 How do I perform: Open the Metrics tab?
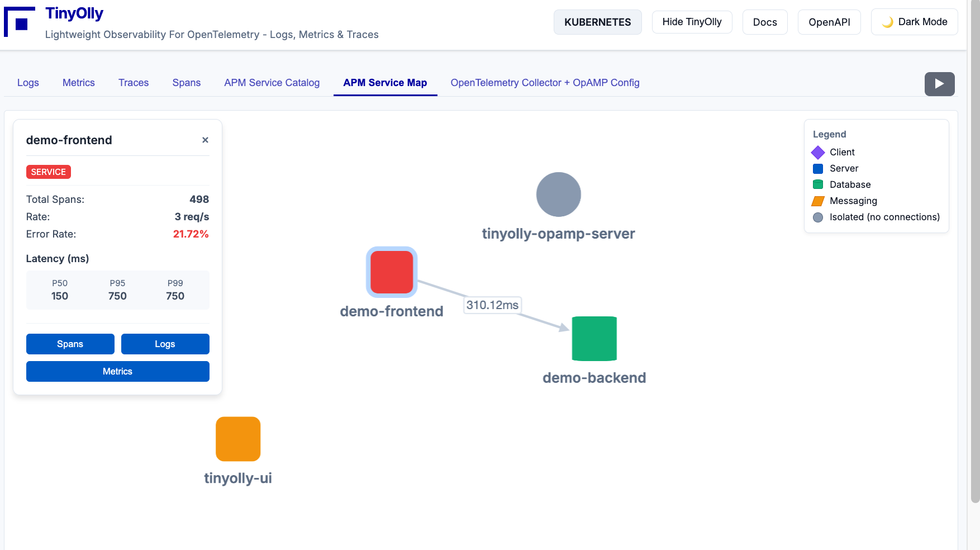click(79, 83)
